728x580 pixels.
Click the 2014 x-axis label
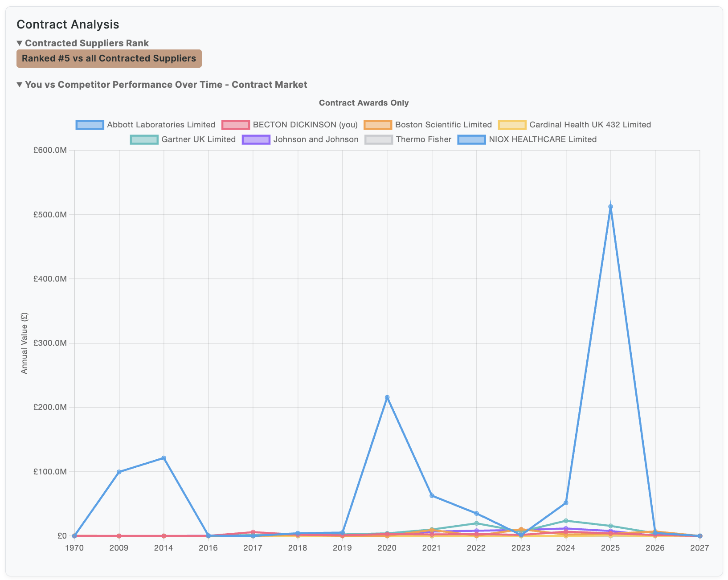164,548
